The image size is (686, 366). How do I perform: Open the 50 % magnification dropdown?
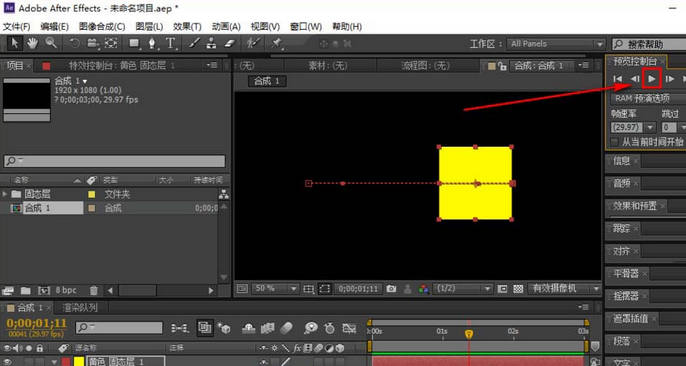(275, 289)
